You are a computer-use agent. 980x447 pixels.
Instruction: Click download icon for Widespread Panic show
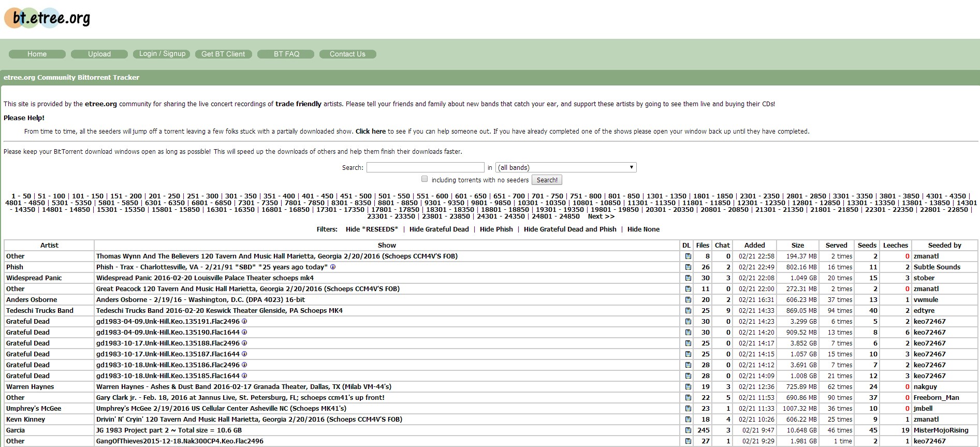pos(688,278)
